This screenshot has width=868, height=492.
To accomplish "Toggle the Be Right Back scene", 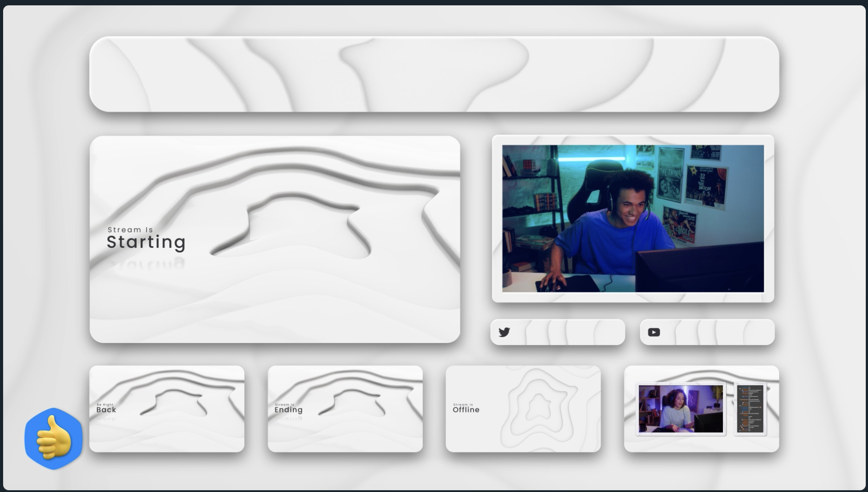I will tap(166, 409).
